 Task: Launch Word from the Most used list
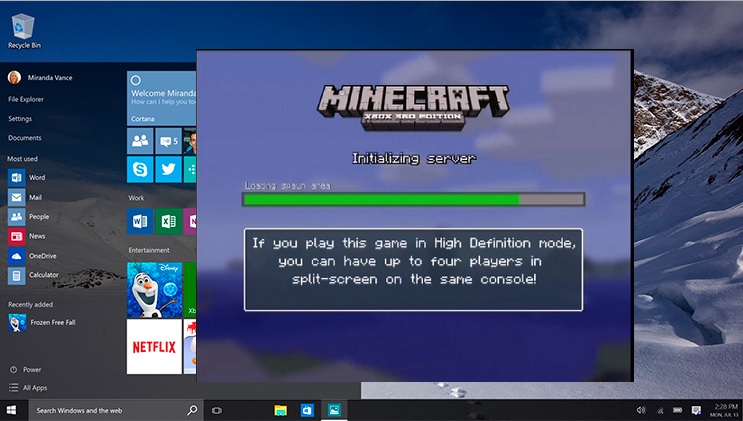pos(27,177)
